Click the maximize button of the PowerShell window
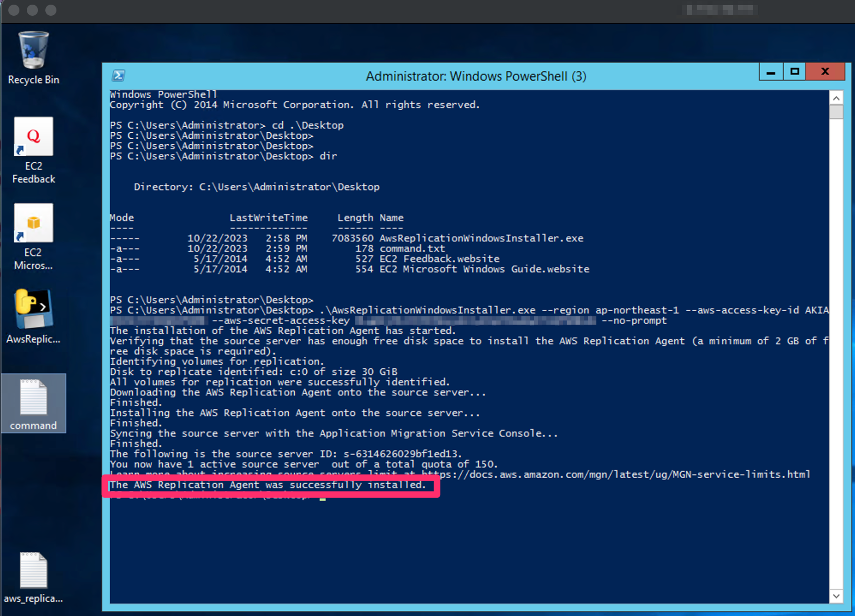This screenshot has width=855, height=616. point(794,72)
